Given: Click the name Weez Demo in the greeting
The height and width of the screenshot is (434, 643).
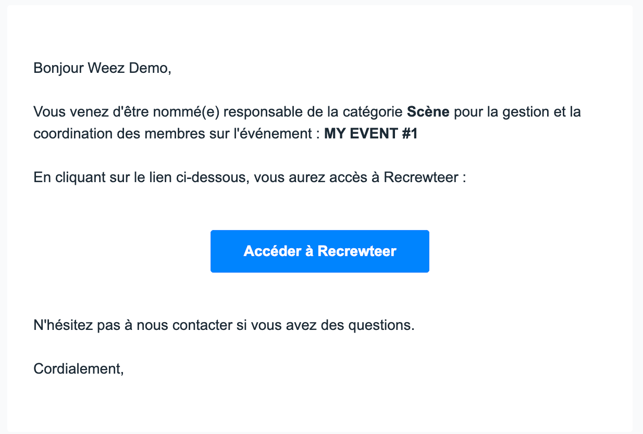Looking at the screenshot, I should tap(129, 68).
